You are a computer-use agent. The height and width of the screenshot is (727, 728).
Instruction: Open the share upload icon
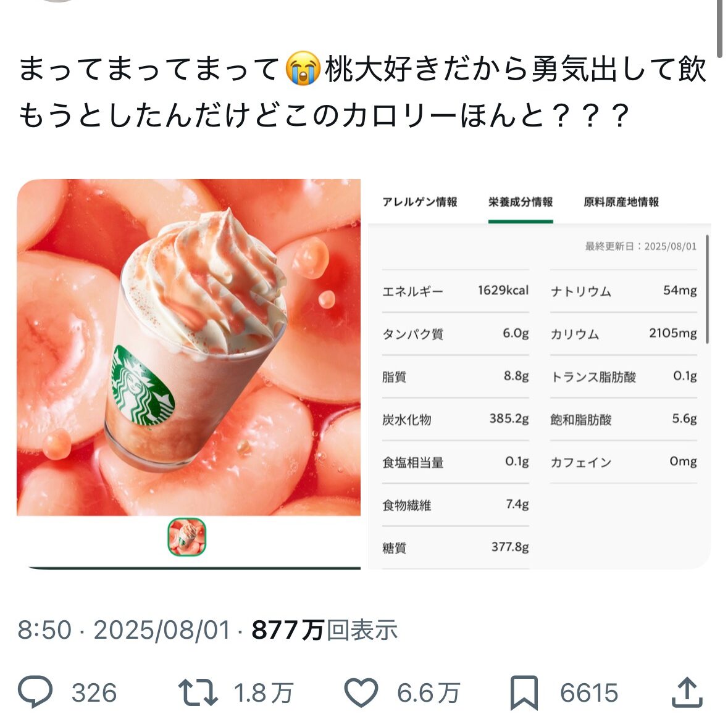click(x=687, y=692)
